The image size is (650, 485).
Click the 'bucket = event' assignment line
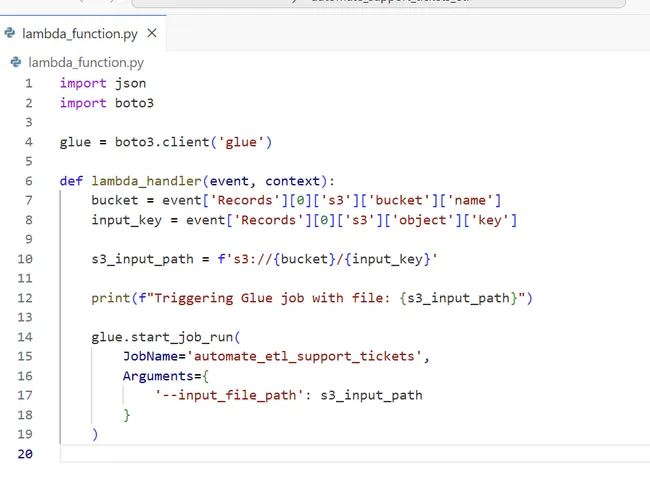(x=296, y=201)
